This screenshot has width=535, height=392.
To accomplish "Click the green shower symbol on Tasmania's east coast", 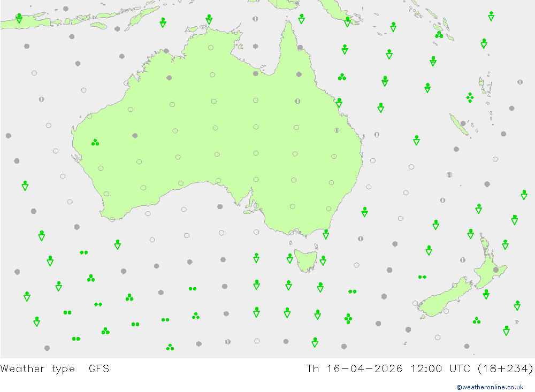I will click(323, 260).
